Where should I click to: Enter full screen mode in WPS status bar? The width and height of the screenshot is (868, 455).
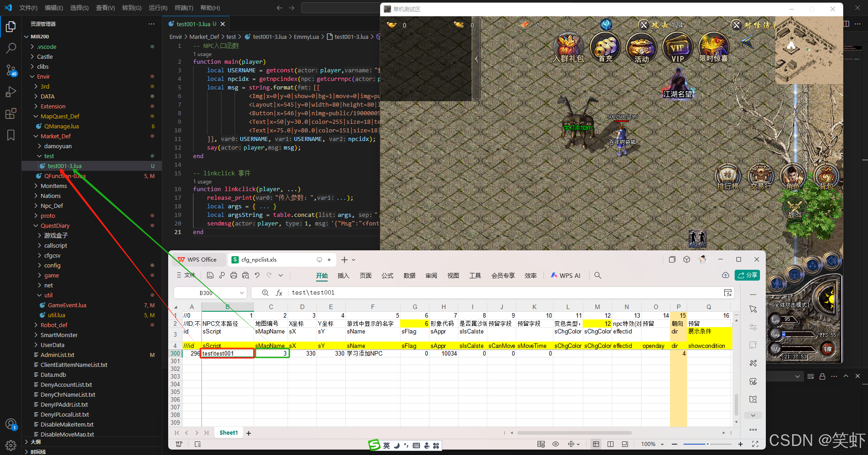pos(755,444)
